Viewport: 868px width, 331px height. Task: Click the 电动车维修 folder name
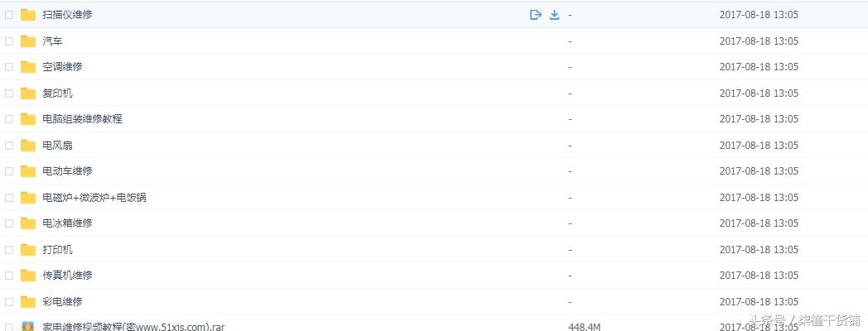pyautogui.click(x=68, y=171)
